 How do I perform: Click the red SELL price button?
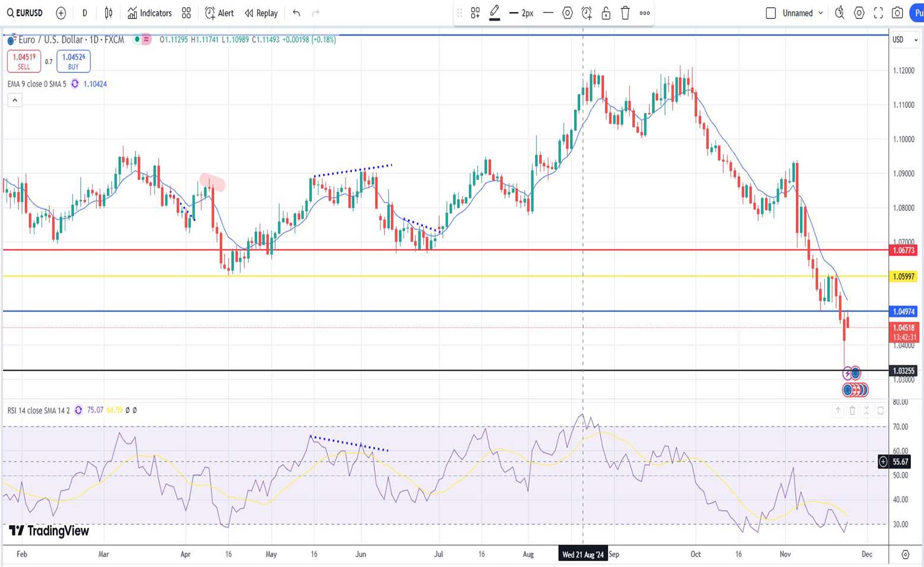24,61
